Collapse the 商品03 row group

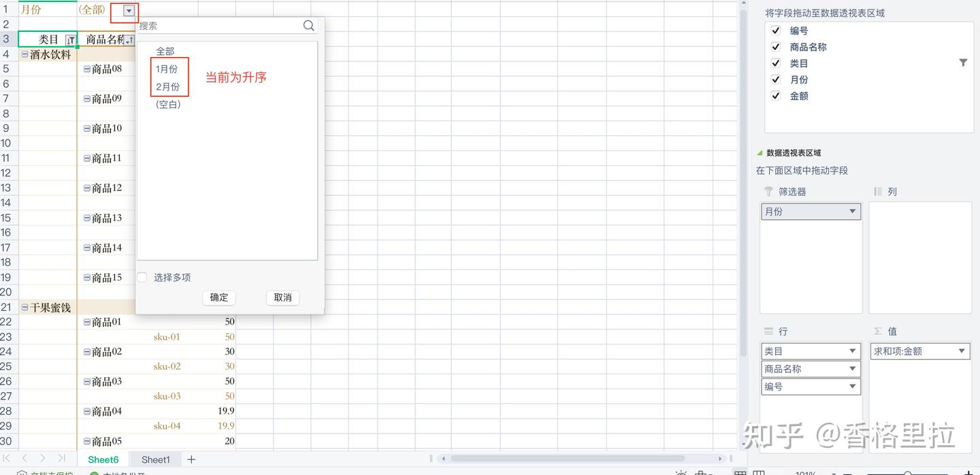[x=86, y=382]
